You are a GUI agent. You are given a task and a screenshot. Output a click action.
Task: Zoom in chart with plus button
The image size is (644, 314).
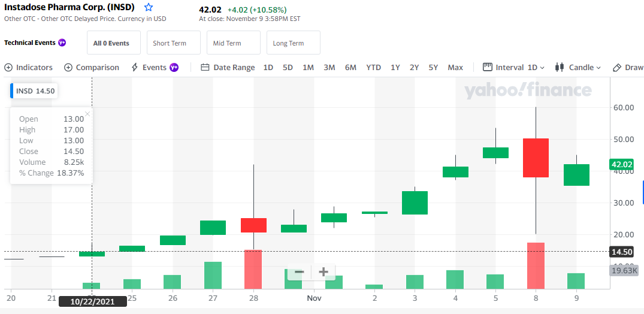pos(323,272)
